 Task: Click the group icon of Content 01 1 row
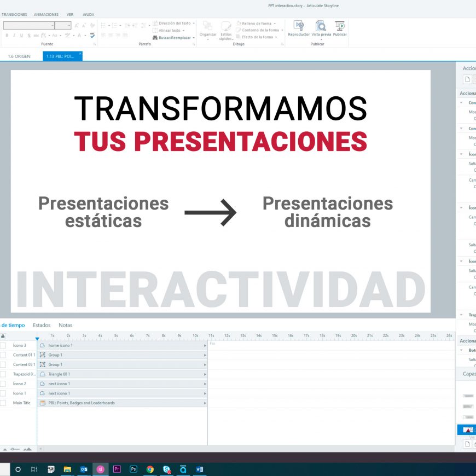click(x=43, y=355)
